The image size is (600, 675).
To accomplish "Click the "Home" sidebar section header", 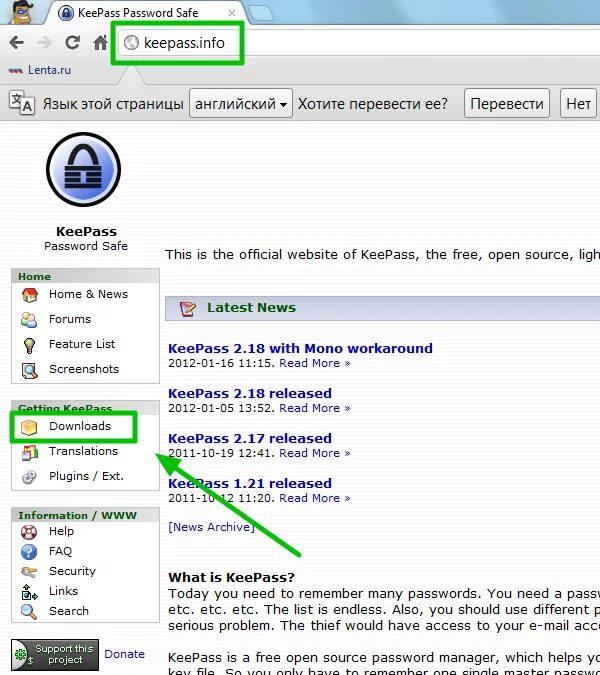I will [x=34, y=276].
